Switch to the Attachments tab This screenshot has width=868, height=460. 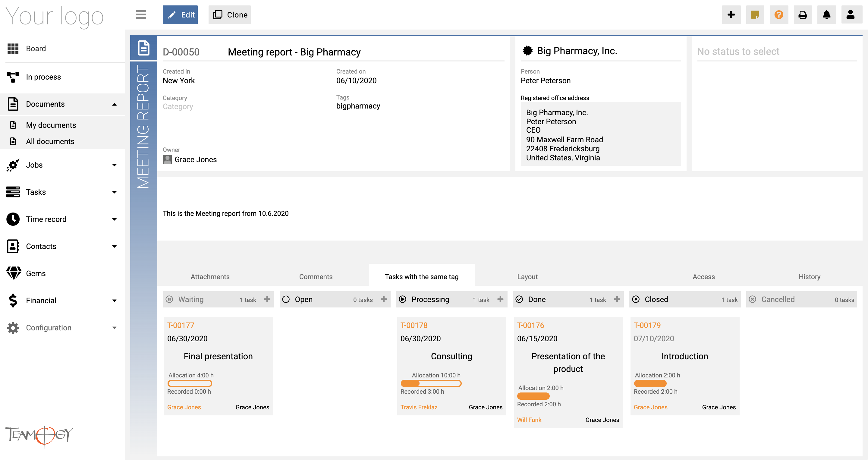(209, 277)
